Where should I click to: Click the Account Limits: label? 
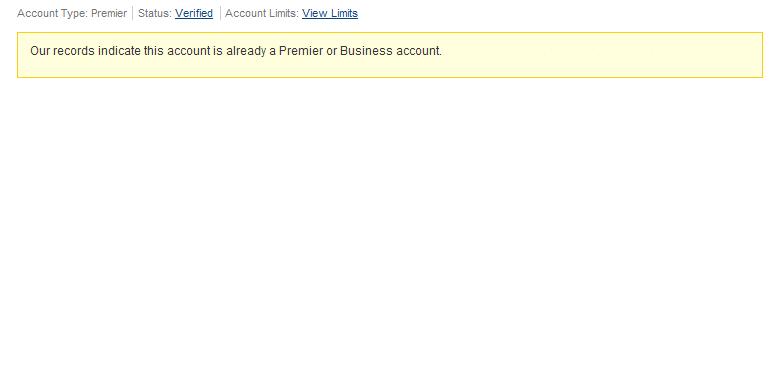pos(262,13)
